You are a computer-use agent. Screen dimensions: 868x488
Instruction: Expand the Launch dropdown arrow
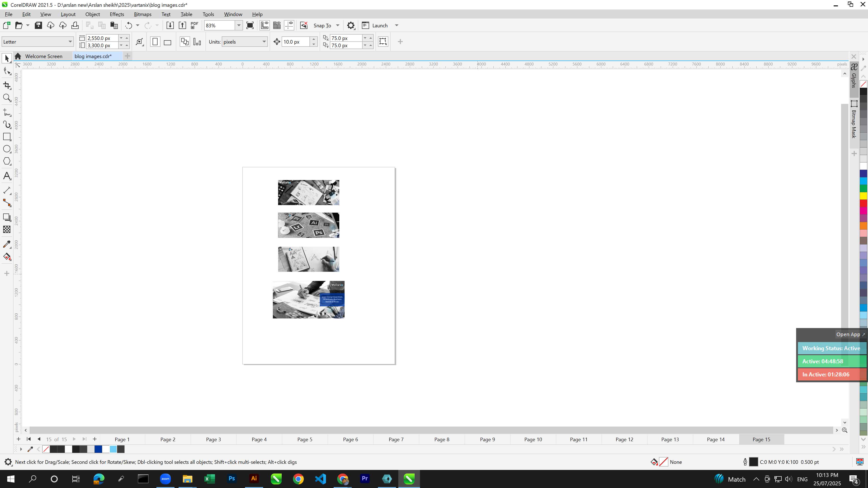pyautogui.click(x=397, y=25)
